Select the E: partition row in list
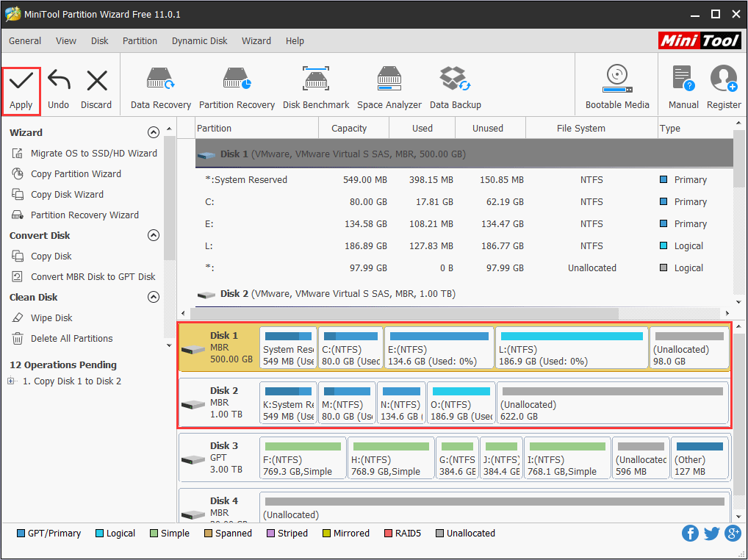The image size is (748, 560). click(x=464, y=223)
